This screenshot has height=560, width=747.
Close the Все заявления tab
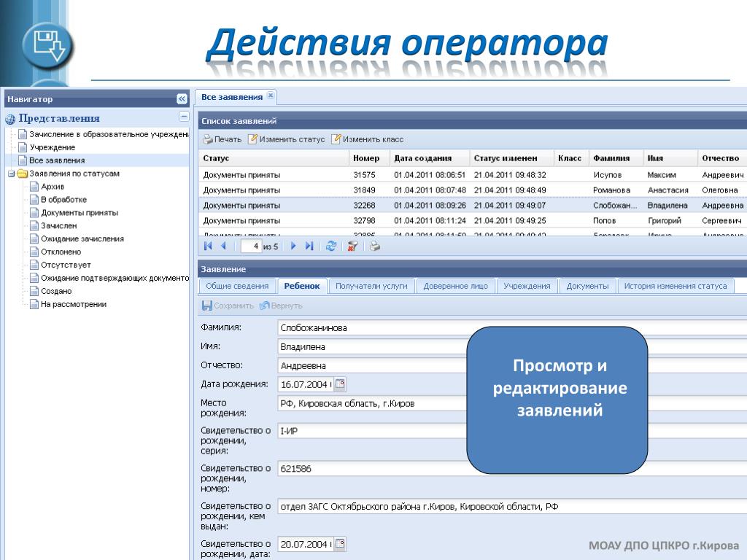(x=270, y=96)
